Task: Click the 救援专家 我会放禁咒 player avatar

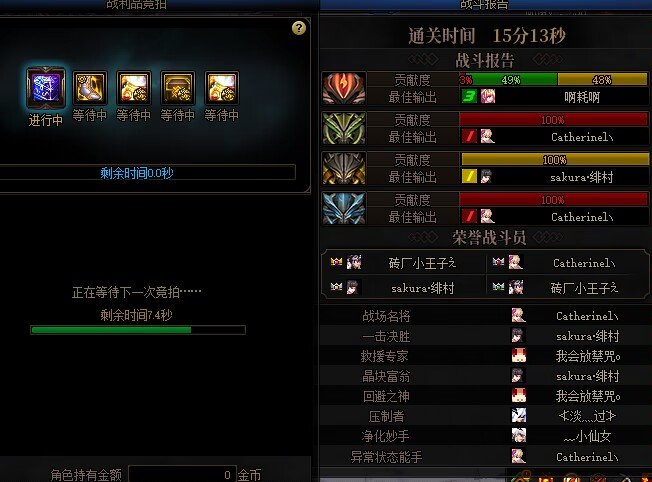Action: [518, 356]
